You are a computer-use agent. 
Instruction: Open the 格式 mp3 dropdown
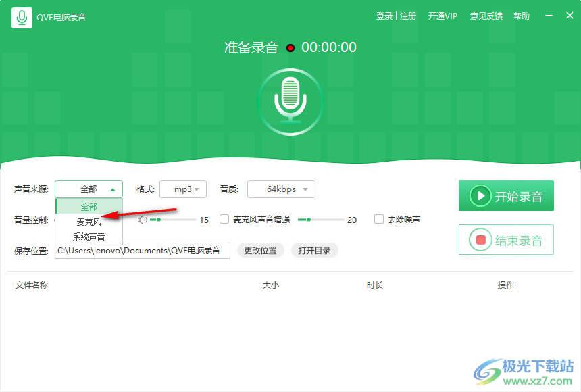click(x=182, y=189)
